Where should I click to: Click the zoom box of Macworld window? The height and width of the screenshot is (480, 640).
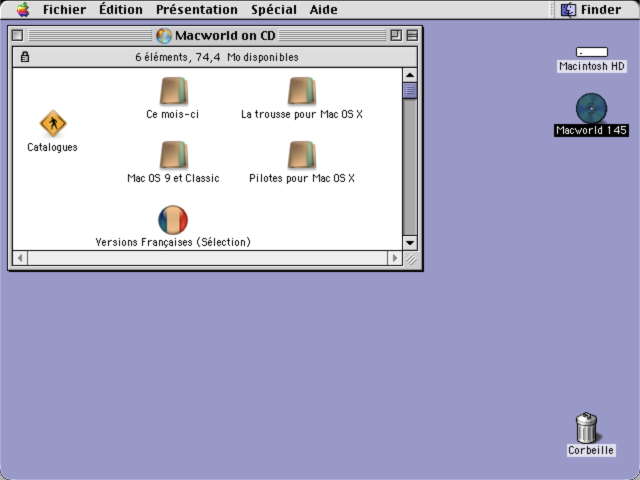(396, 36)
